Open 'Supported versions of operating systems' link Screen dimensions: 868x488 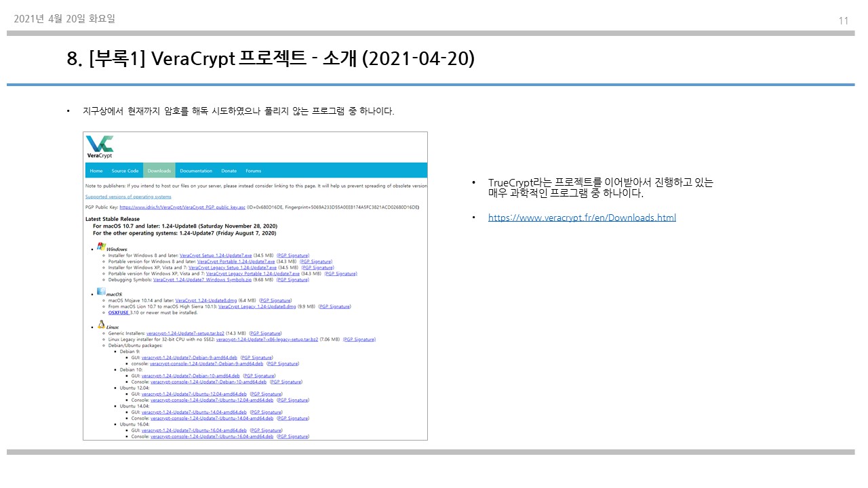128,197
